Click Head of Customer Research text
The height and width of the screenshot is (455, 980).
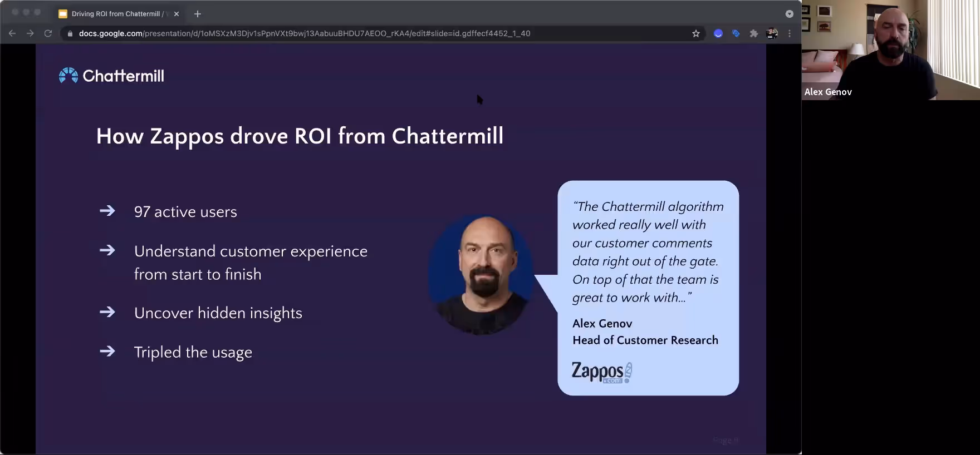pos(645,340)
